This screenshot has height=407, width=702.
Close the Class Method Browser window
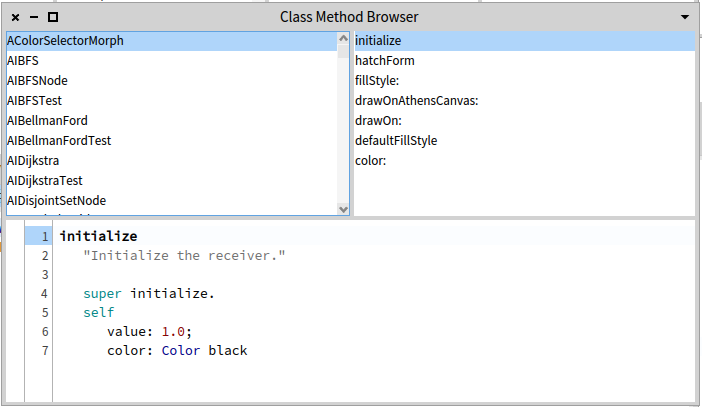(x=15, y=17)
